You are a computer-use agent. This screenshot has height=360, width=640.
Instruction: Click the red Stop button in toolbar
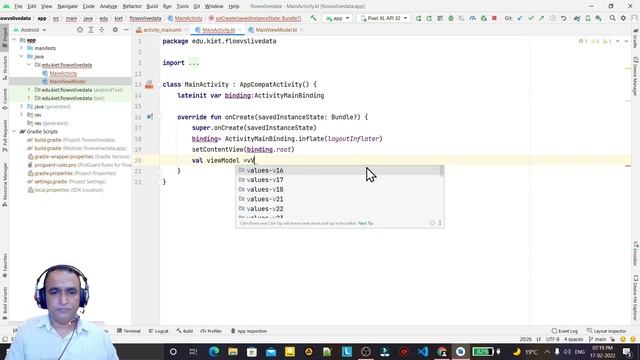pos(494,18)
